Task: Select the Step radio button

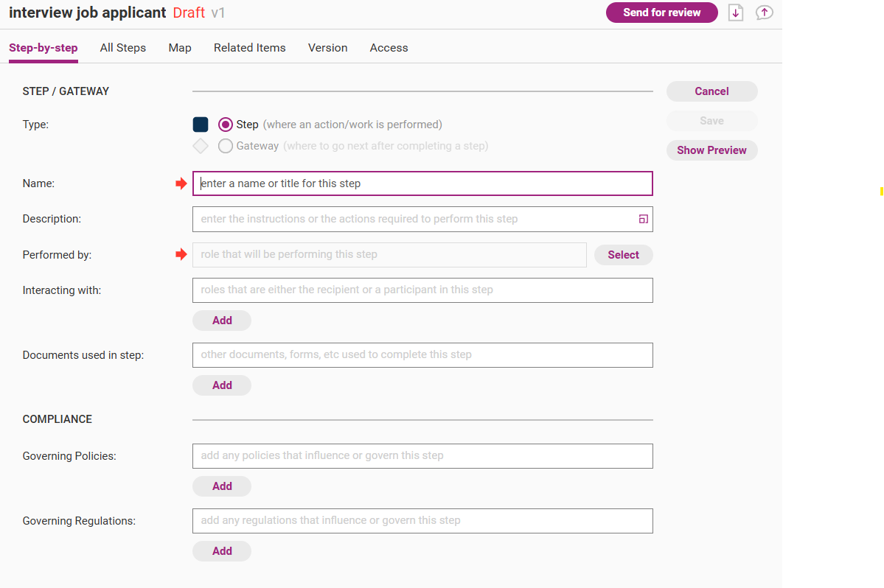Action: pos(226,125)
